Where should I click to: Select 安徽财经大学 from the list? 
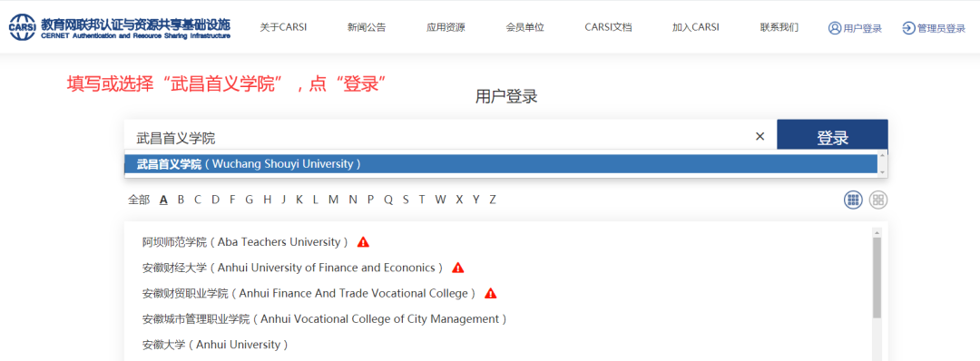293,268
